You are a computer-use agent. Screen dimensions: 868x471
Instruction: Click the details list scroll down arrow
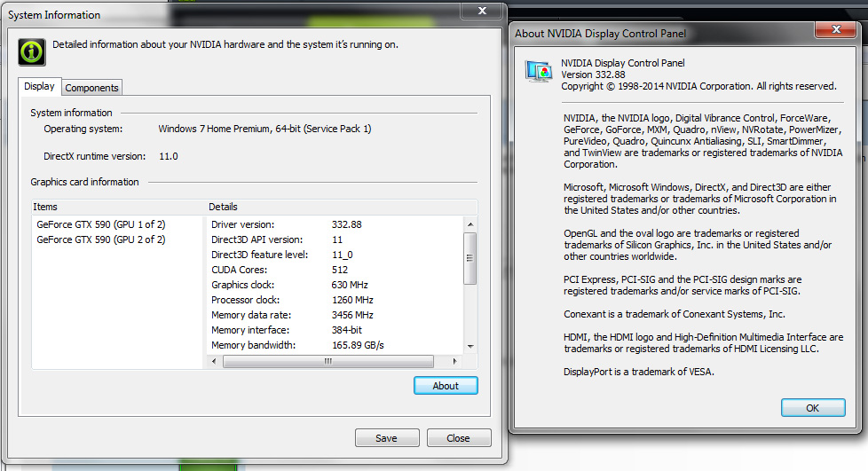470,347
